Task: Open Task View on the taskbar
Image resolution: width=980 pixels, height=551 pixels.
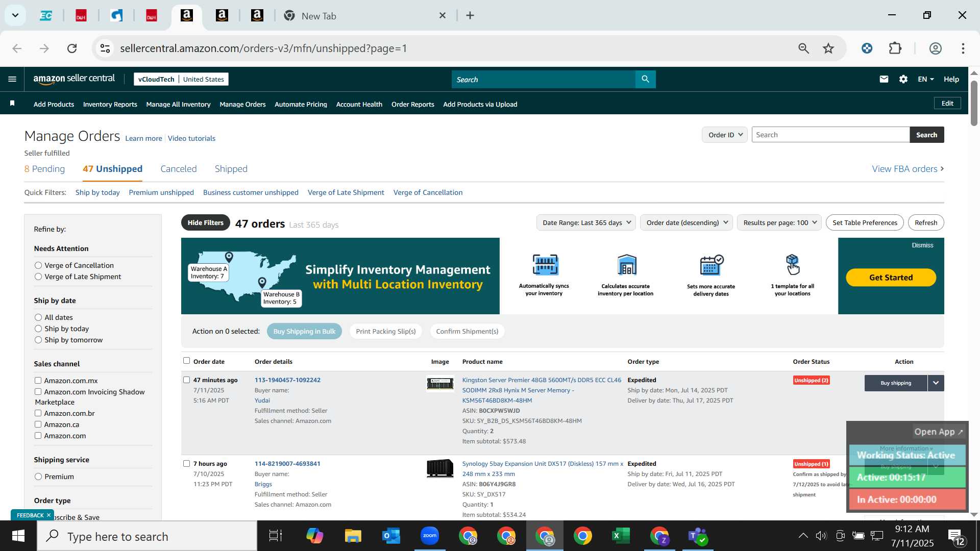Action: click(276, 536)
